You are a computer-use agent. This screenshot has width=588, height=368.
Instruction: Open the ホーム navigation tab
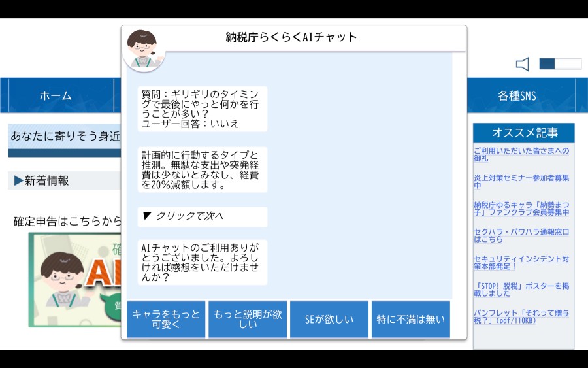point(56,96)
